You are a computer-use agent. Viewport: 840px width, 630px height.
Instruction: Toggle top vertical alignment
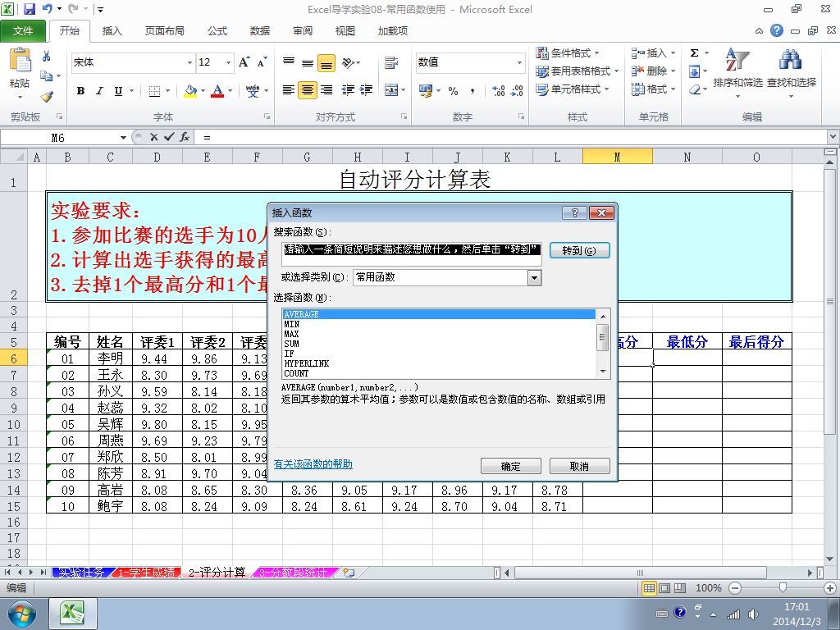coord(288,62)
